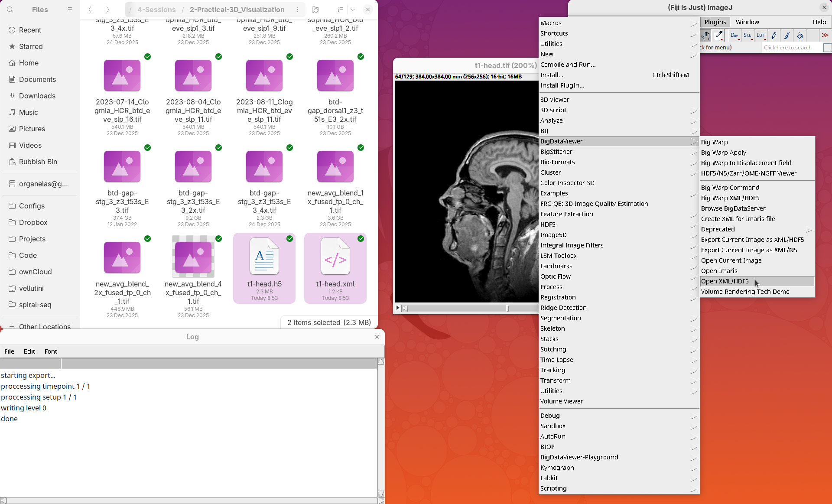This screenshot has height=504, width=832.
Task: Open the Window menu in ImageJ
Action: click(x=747, y=22)
